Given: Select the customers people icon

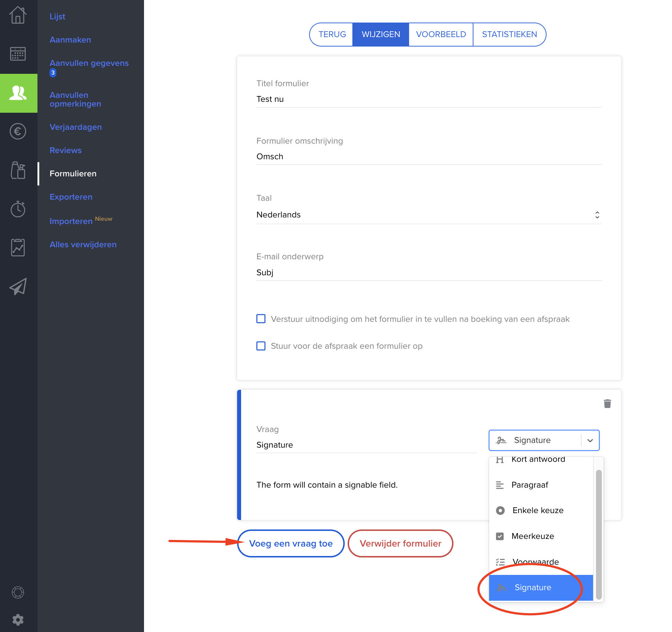Looking at the screenshot, I should (18, 93).
